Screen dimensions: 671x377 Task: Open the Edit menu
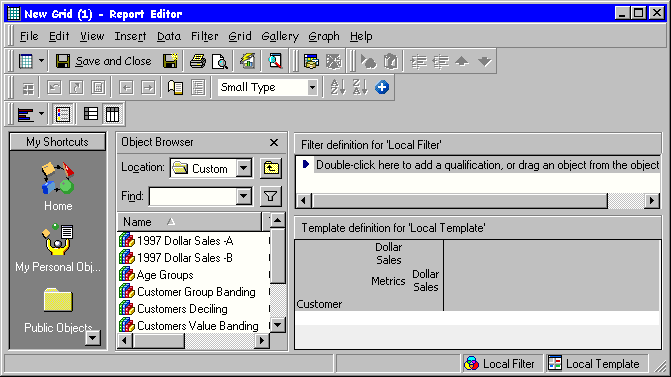(59, 36)
